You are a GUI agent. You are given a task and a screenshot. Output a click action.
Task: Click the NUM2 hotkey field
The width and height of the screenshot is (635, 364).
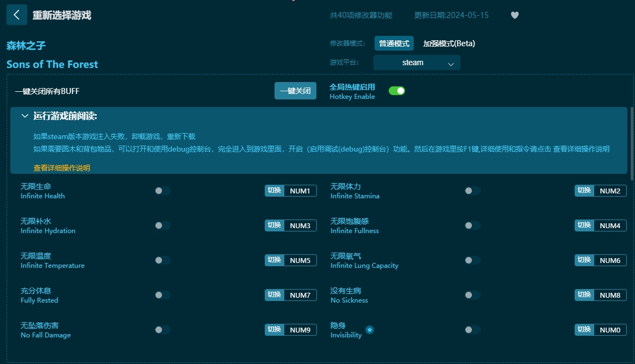click(x=610, y=191)
